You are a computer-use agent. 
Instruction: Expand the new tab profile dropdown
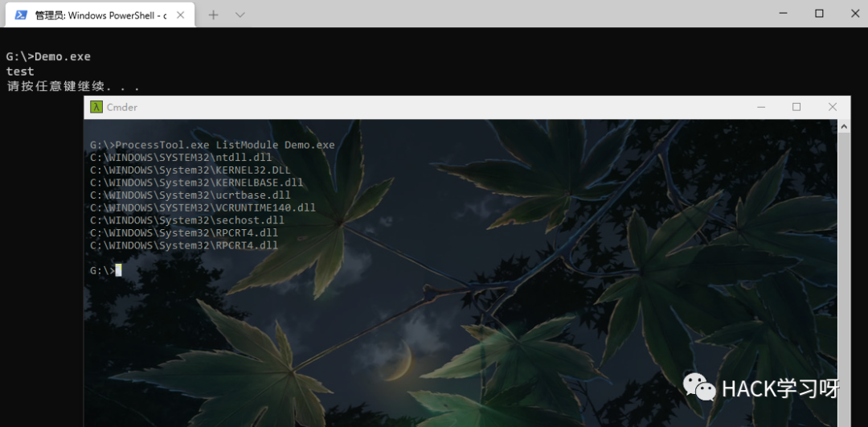tap(240, 15)
